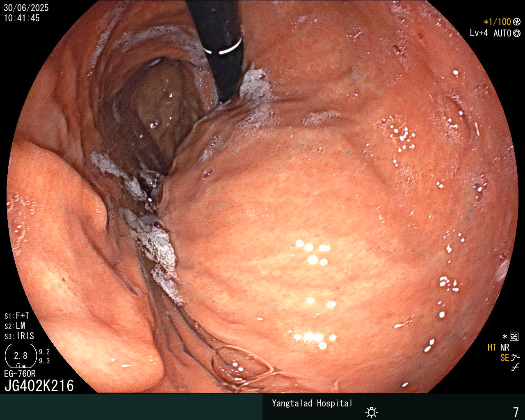This screenshot has width=525, height=420.
Task: Click the 9.2 diameter value
Action: (44, 352)
